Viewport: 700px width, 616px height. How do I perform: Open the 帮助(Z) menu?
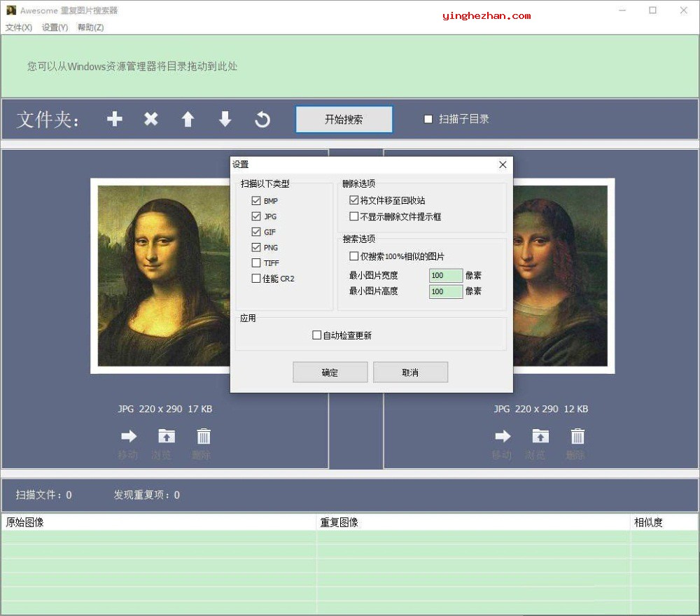pyautogui.click(x=90, y=28)
